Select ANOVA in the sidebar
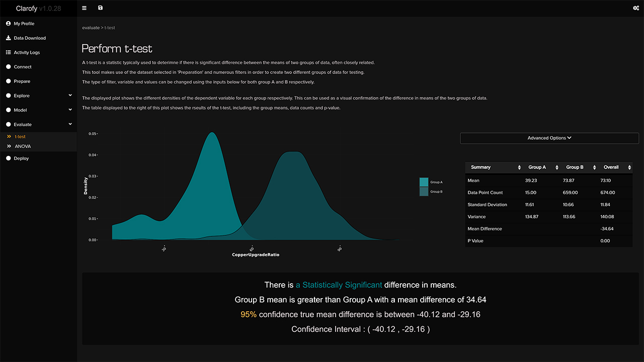 (23, 146)
